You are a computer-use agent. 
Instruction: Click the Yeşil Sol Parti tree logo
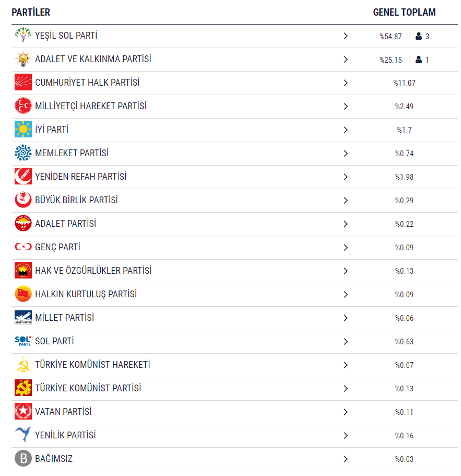[x=23, y=35]
